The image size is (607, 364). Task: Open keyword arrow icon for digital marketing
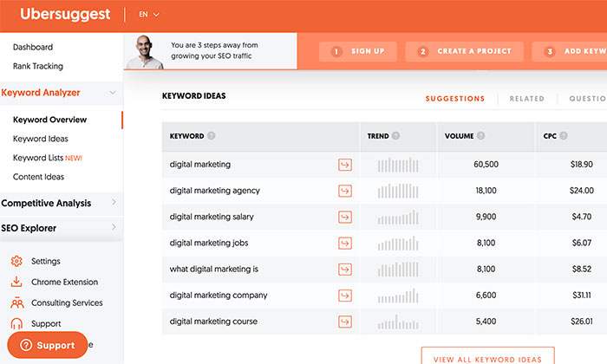[x=345, y=165]
